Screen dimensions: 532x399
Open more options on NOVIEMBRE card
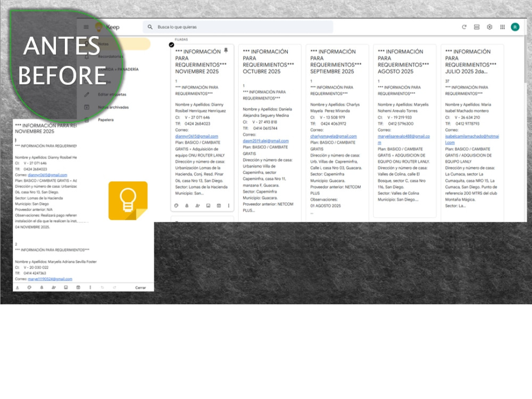[x=229, y=205]
